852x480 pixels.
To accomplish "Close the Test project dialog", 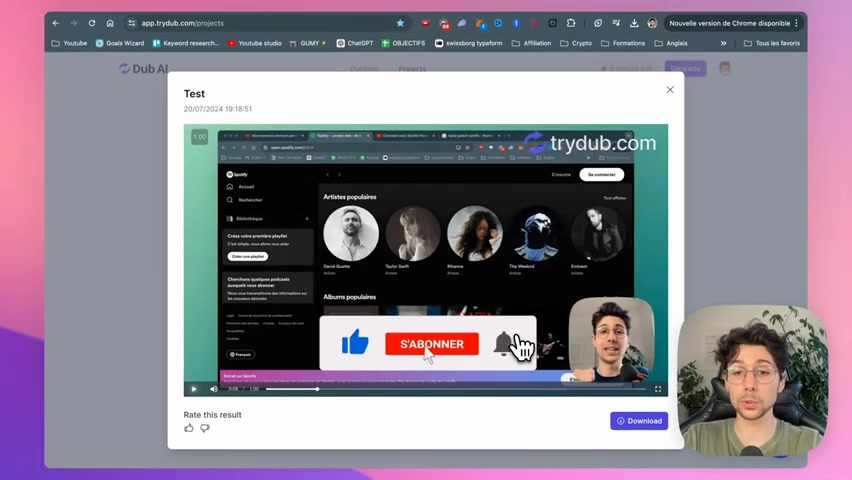I will tap(670, 90).
